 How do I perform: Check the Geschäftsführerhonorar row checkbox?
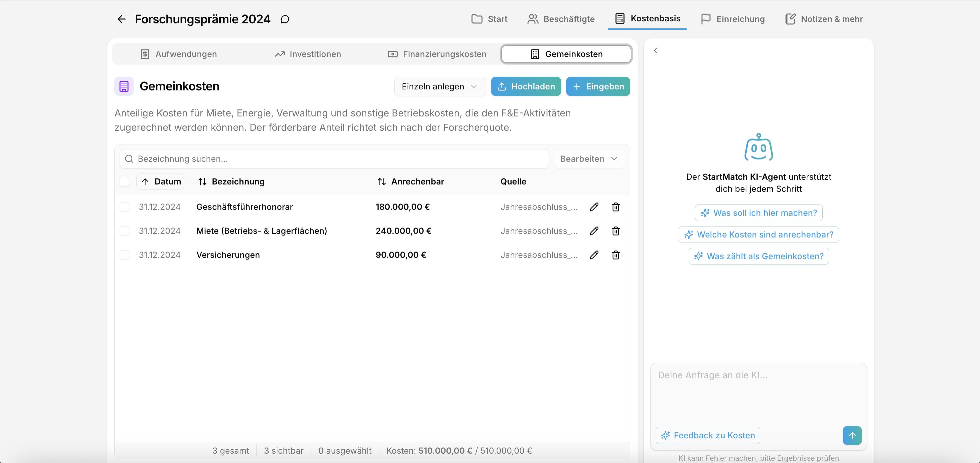(x=124, y=207)
